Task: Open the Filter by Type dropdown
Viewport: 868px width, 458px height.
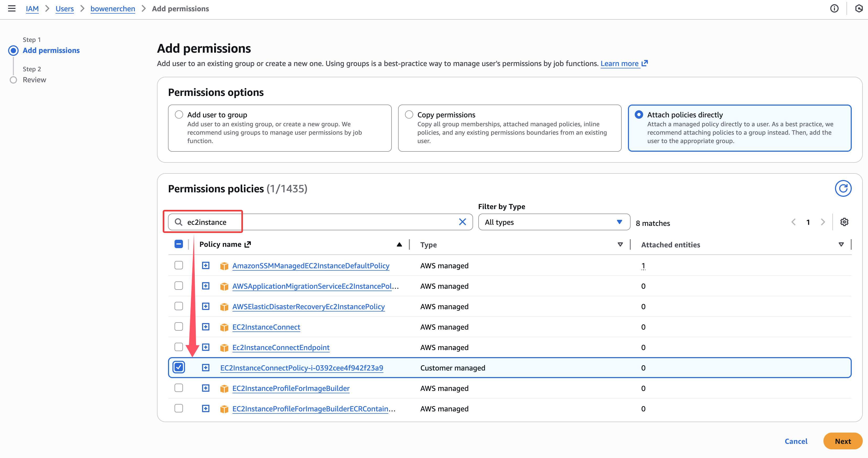Action: (x=554, y=222)
